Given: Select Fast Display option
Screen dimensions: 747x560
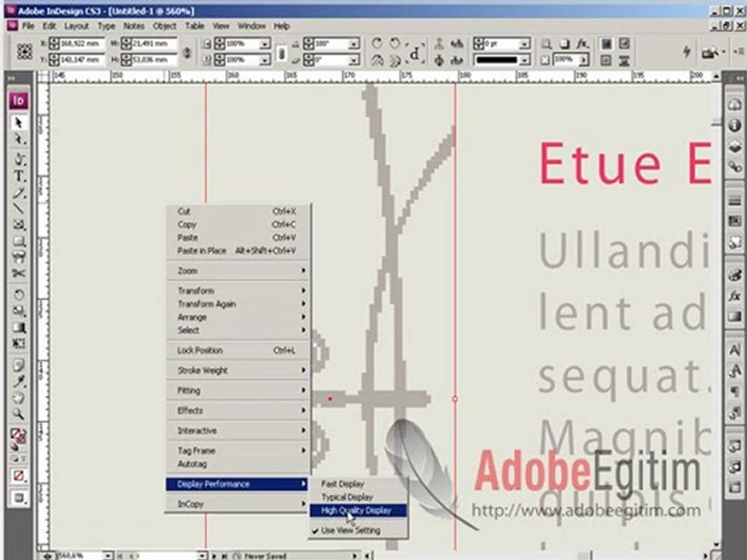Looking at the screenshot, I should pos(358,484).
